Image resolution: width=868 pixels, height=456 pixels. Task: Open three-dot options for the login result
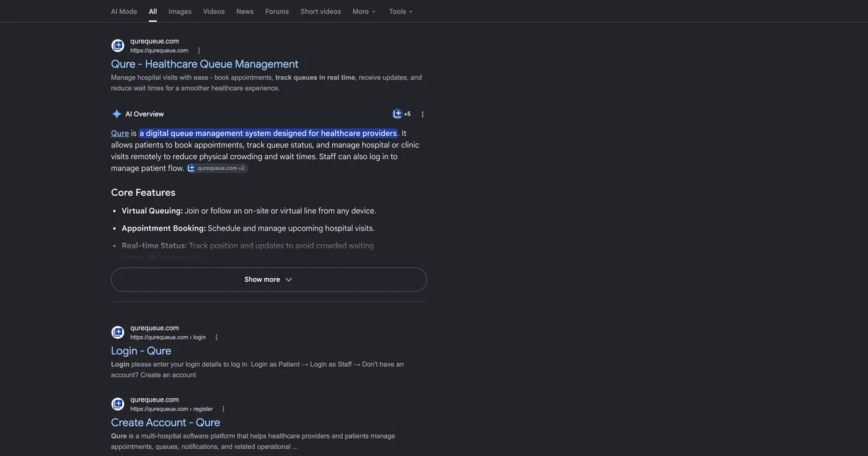(x=216, y=338)
